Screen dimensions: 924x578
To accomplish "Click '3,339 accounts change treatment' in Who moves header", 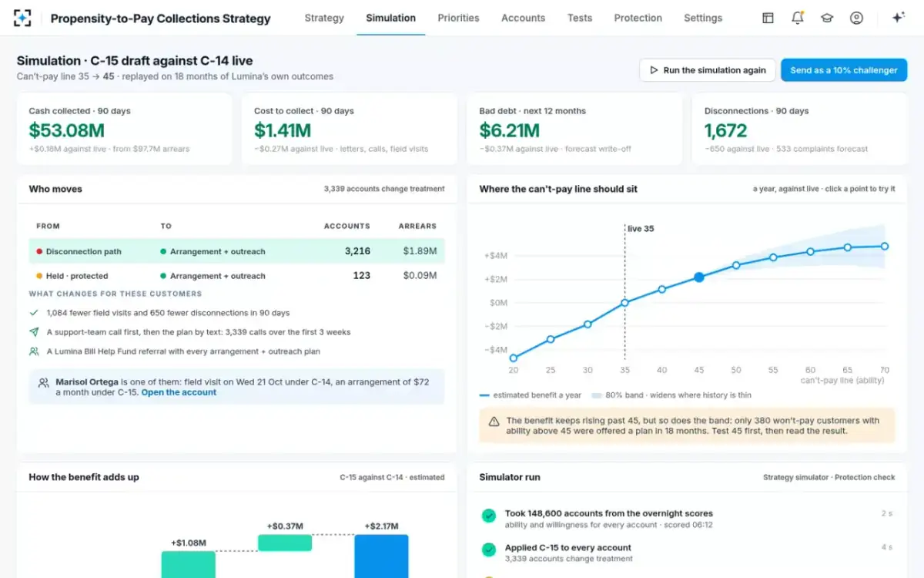I will click(x=384, y=189).
